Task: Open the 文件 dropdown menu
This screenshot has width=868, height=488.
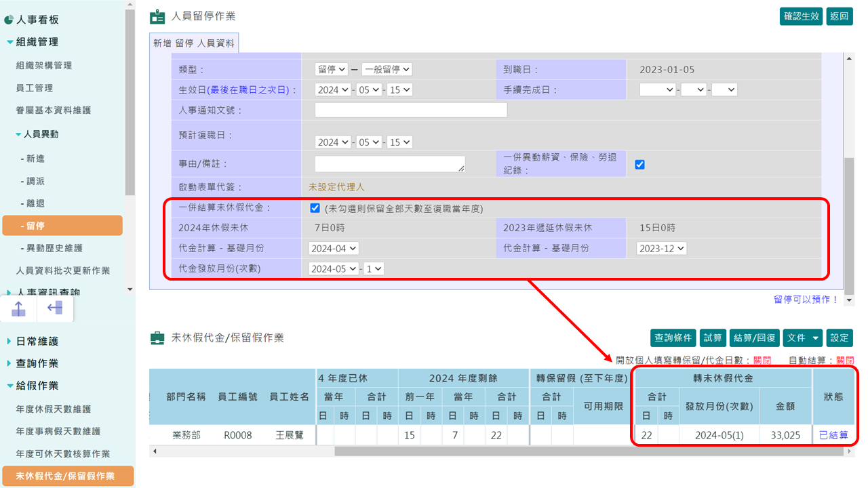Action: (802, 337)
